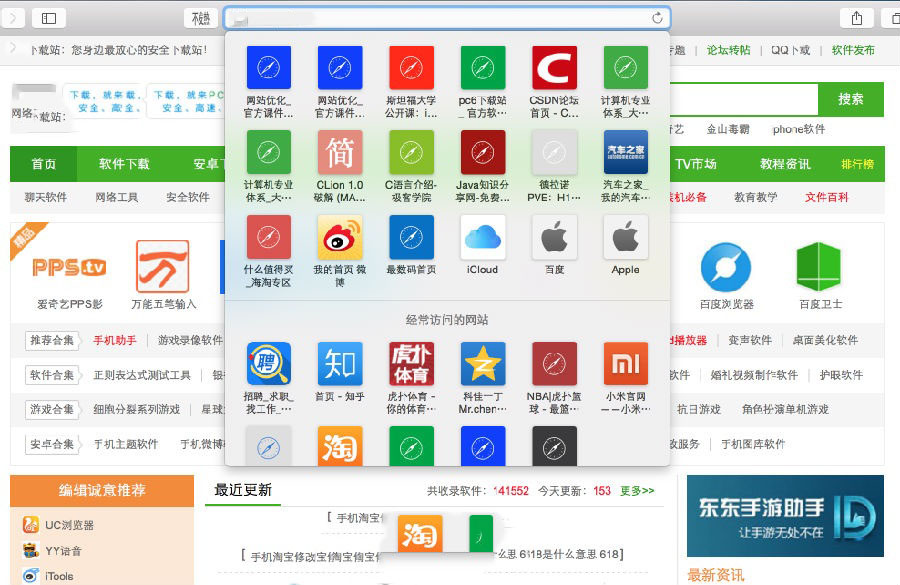Click inside the Safari address field

(440, 17)
